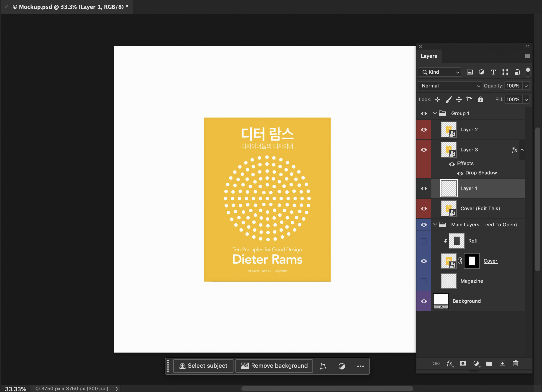
Task: Click the lock all padlock icon
Action: pos(480,99)
